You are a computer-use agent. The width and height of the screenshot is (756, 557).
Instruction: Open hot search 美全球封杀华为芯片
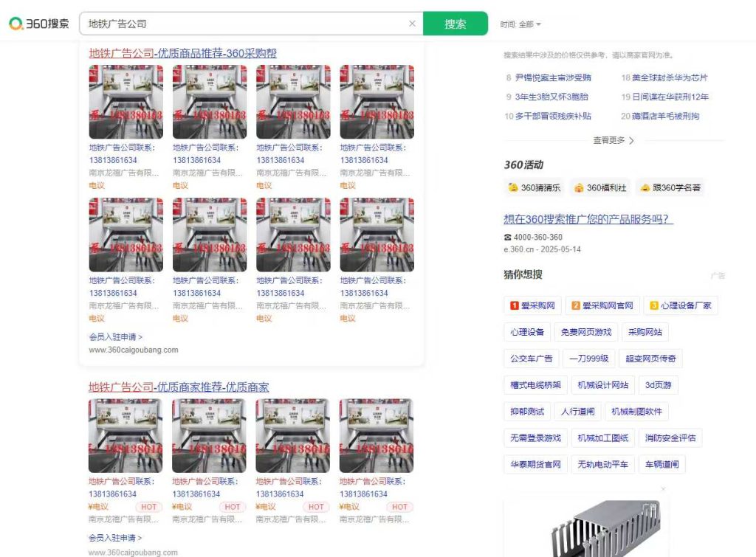coord(670,77)
